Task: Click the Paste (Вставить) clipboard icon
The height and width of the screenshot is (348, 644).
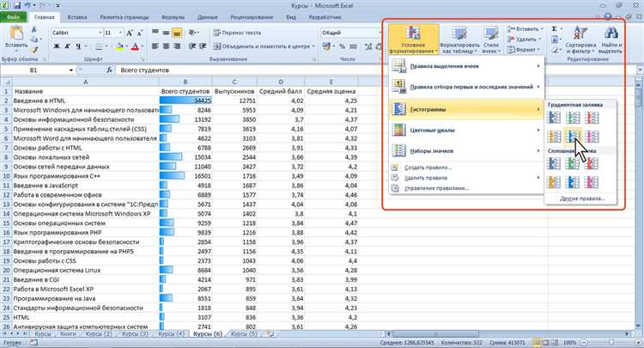Action: (16, 33)
